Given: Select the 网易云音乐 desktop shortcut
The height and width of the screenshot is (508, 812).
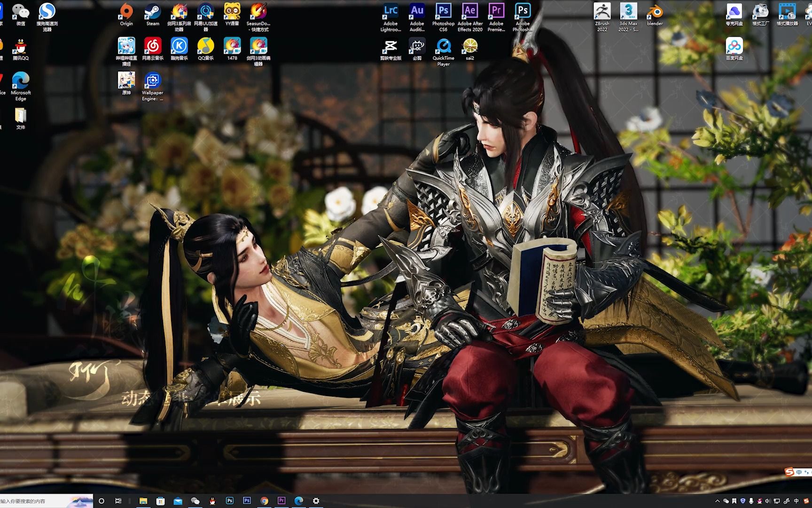Looking at the screenshot, I should [x=153, y=49].
